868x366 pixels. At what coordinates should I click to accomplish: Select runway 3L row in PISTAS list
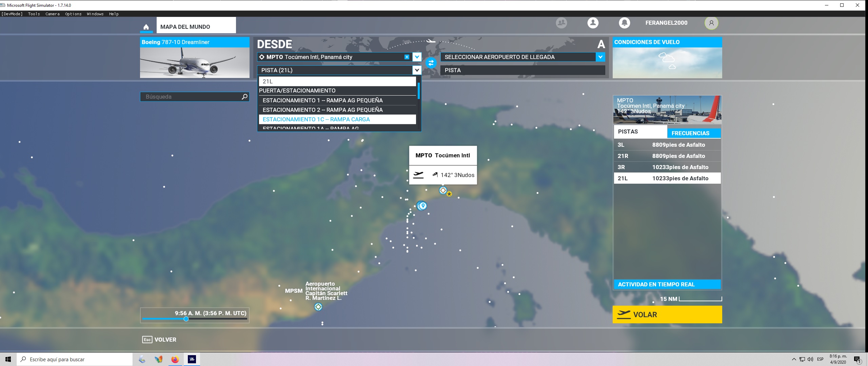coord(667,145)
